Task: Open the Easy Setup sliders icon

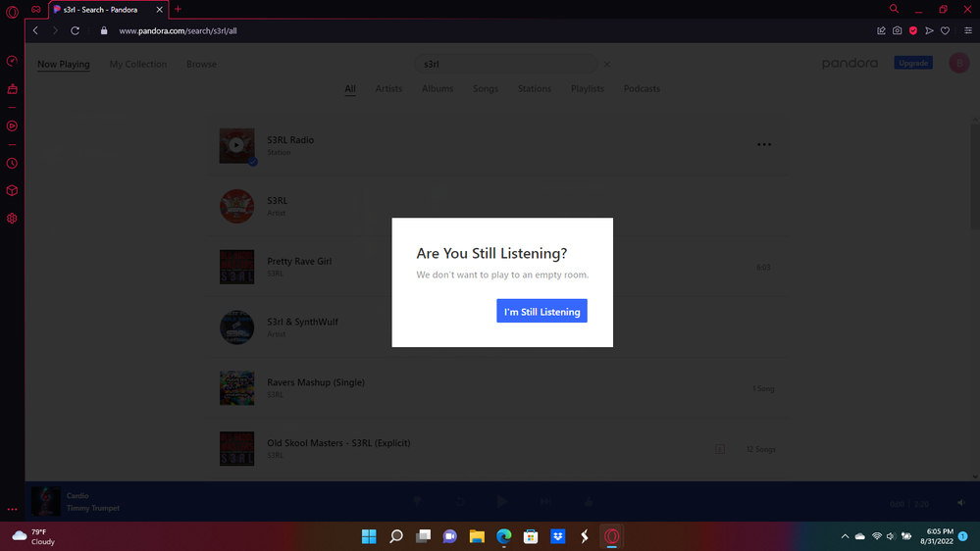Action: click(x=967, y=30)
